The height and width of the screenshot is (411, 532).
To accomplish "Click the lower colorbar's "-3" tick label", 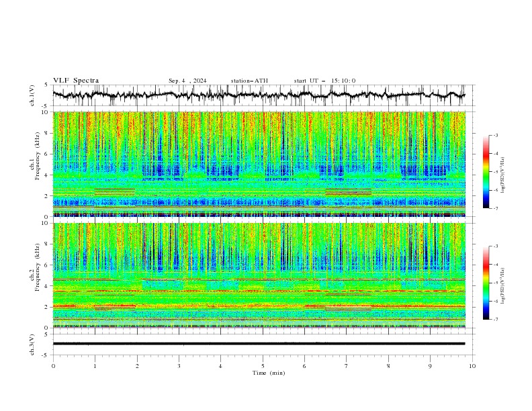I will pyautogui.click(x=496, y=246).
